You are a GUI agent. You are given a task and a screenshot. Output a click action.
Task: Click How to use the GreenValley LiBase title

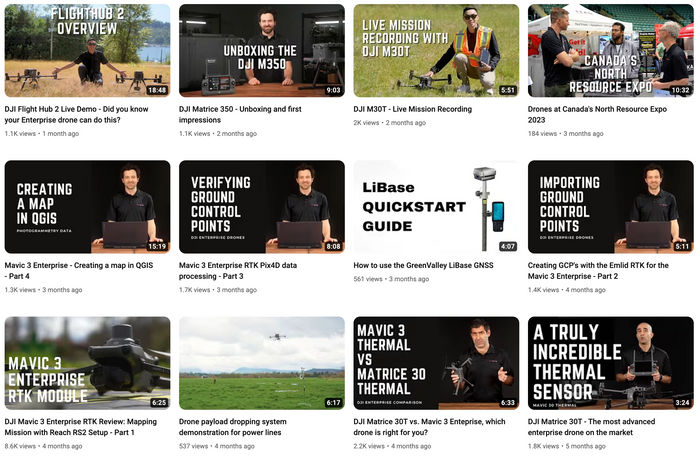click(423, 265)
